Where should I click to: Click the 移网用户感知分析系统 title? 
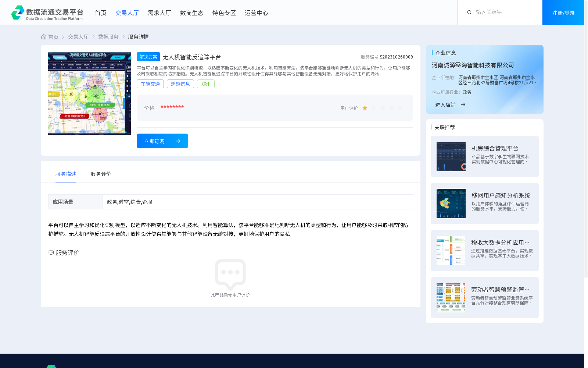tap(501, 195)
